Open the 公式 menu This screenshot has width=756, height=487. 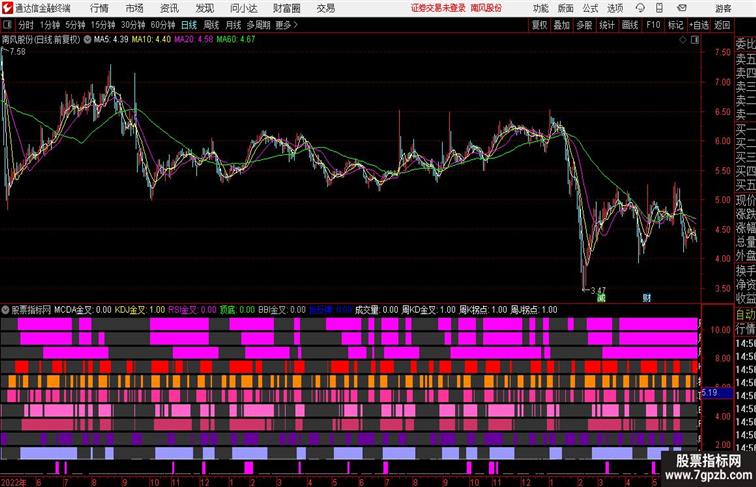pyautogui.click(x=590, y=8)
